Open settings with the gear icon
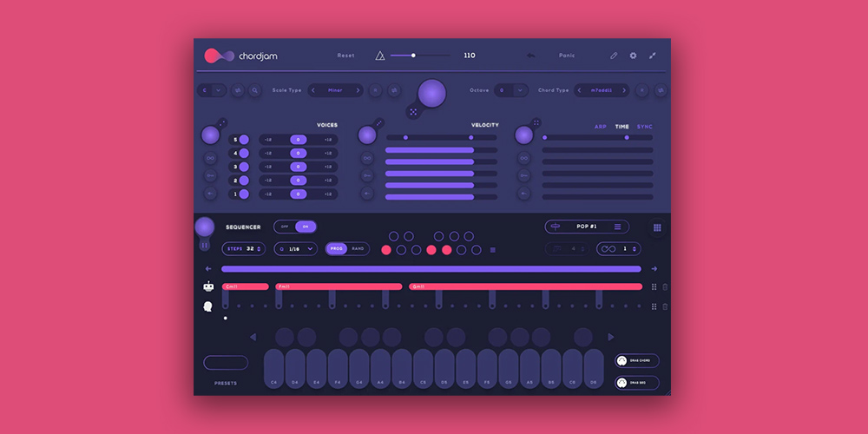This screenshot has height=434, width=868. pos(633,56)
